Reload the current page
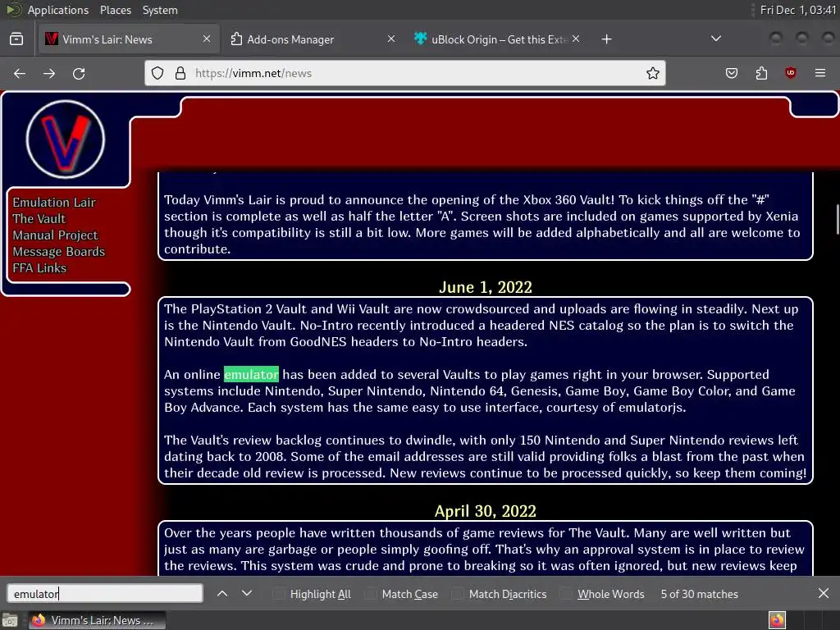 pyautogui.click(x=79, y=73)
